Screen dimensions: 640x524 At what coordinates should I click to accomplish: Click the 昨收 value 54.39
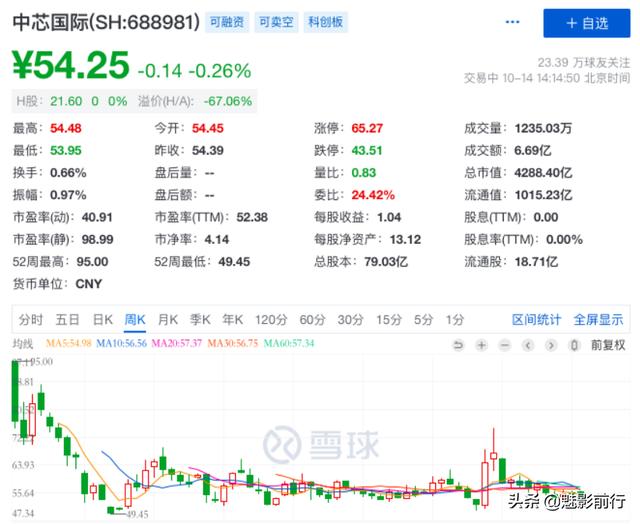pos(208,151)
